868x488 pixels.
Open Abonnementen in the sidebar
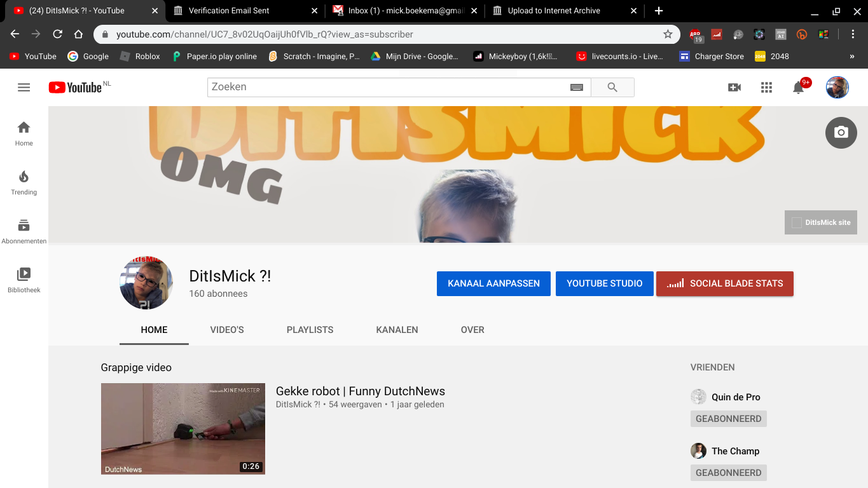(x=24, y=231)
